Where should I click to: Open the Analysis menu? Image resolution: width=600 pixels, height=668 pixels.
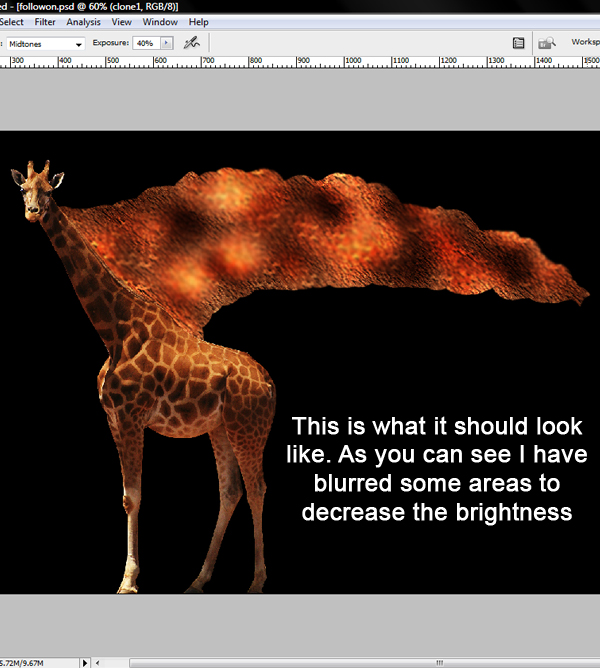coord(83,22)
